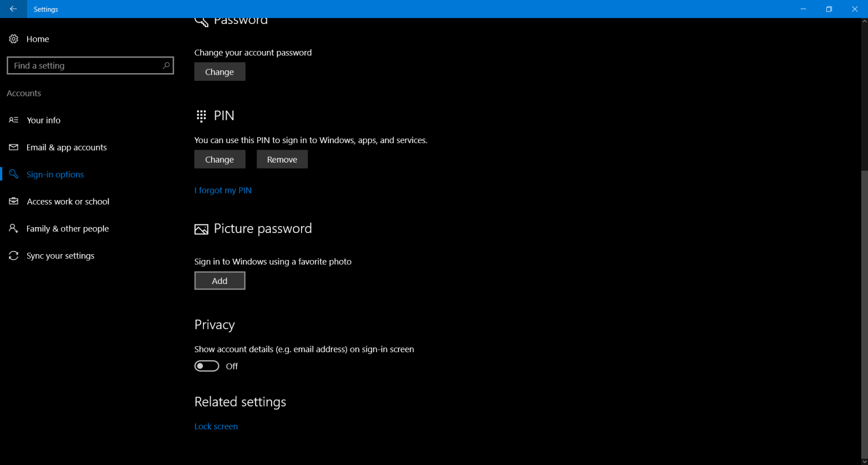Click Add to create a picture password
Screen dimensions: 868x465
pyautogui.click(x=219, y=280)
